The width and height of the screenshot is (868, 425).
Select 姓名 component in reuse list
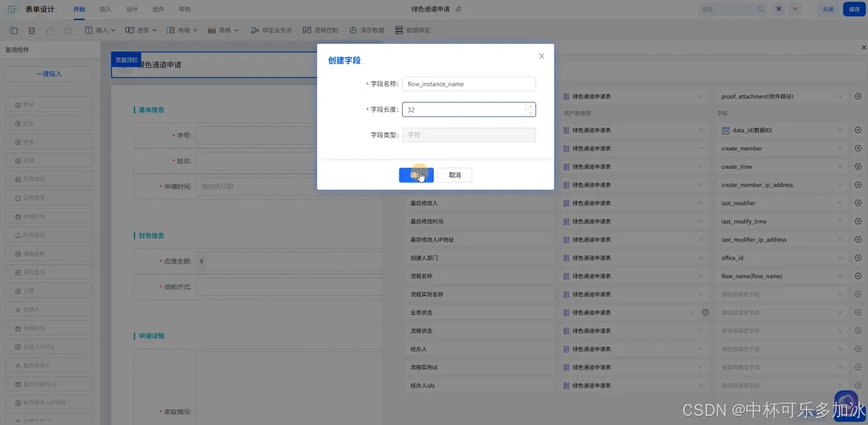click(x=49, y=142)
